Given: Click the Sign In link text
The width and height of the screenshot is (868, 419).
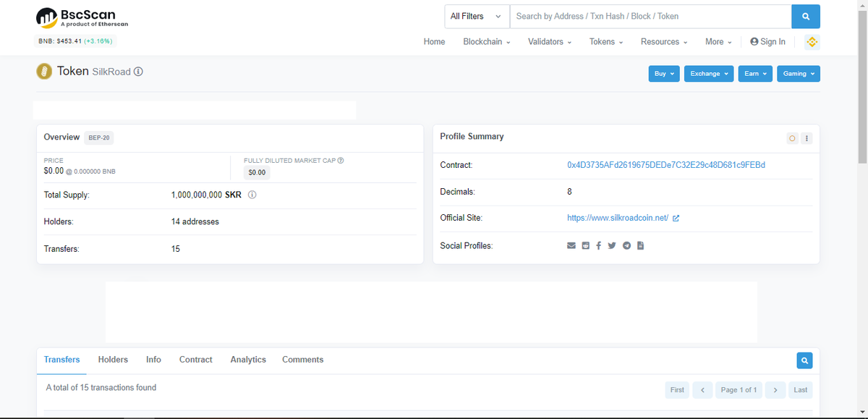Looking at the screenshot, I should pyautogui.click(x=773, y=42).
